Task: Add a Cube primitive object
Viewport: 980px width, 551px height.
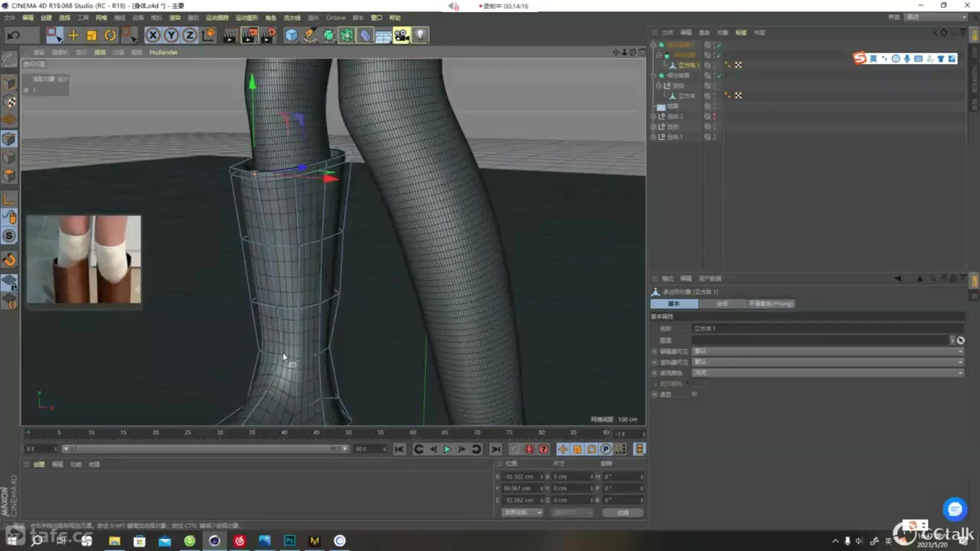Action: coord(291,35)
